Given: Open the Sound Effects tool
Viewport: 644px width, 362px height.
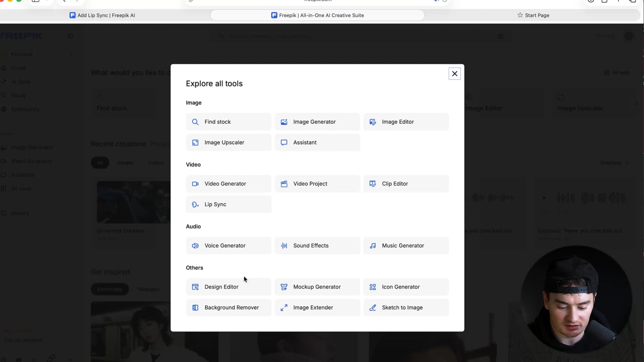Looking at the screenshot, I should pyautogui.click(x=317, y=245).
